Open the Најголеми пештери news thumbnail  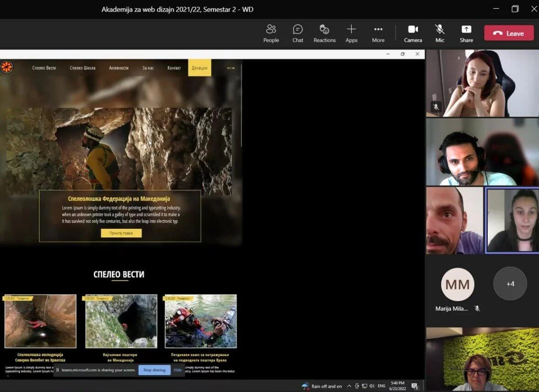coord(121,321)
